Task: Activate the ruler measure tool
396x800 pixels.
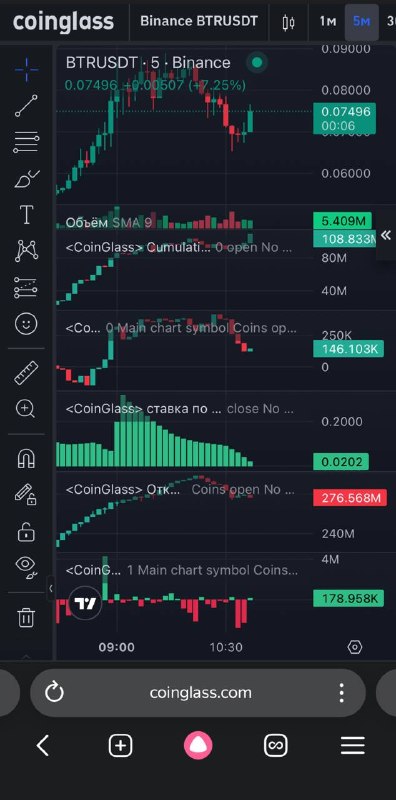Action: (26, 372)
